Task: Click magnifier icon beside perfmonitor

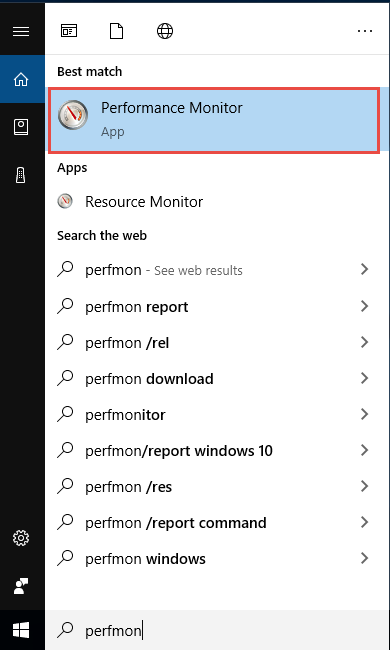Action: [x=65, y=414]
